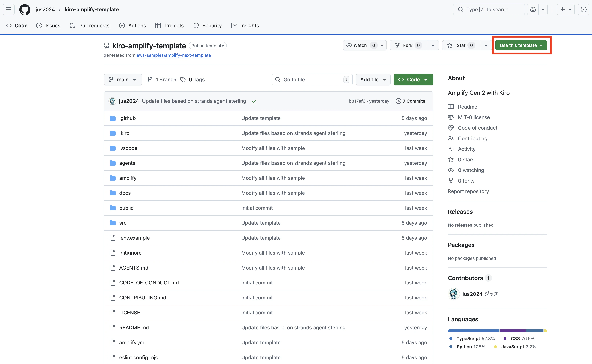Click the .kiro folder icon
The width and height of the screenshot is (592, 364).
(x=112, y=133)
